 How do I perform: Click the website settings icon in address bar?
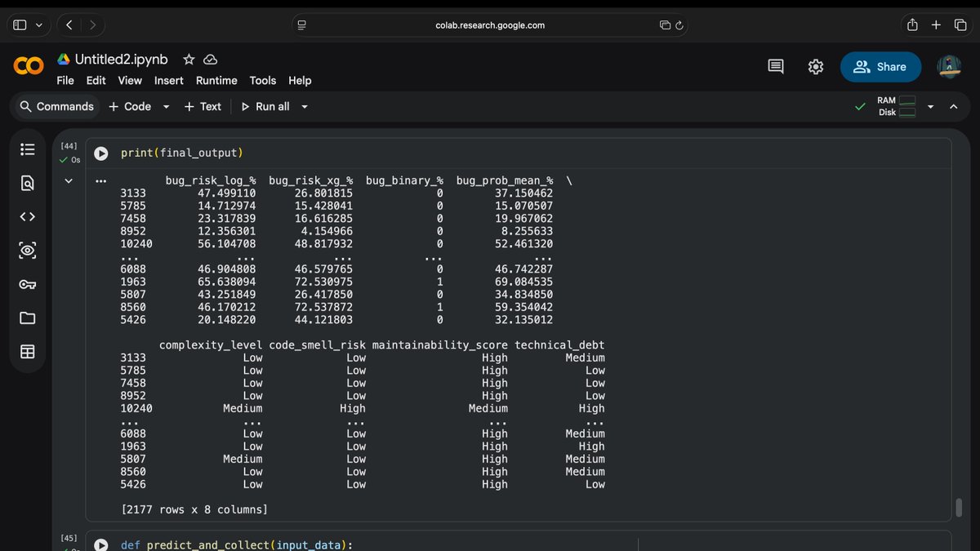pyautogui.click(x=301, y=25)
